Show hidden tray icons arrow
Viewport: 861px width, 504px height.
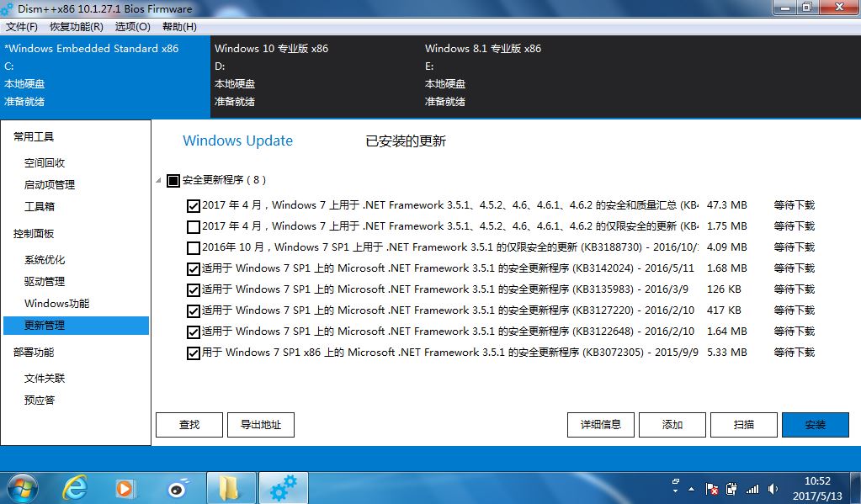point(691,489)
